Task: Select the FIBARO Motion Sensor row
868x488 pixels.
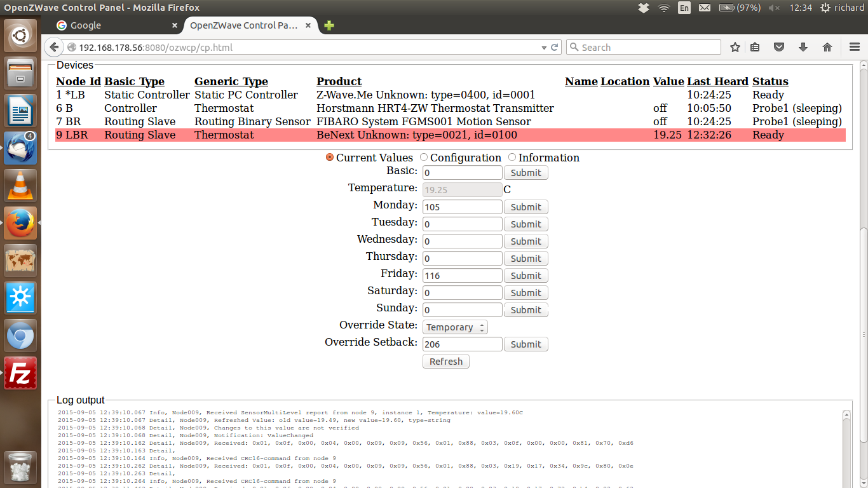Action: [451, 121]
